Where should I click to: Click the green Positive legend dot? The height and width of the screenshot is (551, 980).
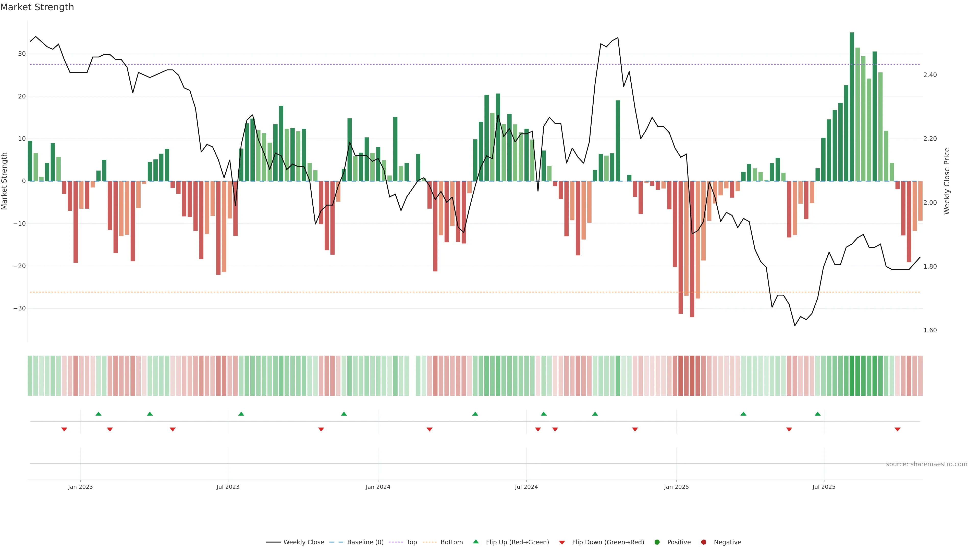tap(657, 542)
